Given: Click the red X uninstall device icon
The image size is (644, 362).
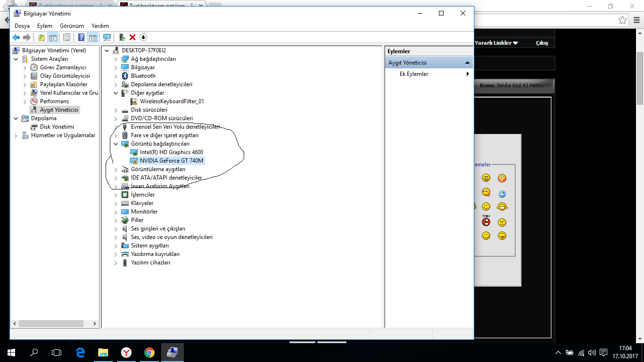Looking at the screenshot, I should [132, 37].
